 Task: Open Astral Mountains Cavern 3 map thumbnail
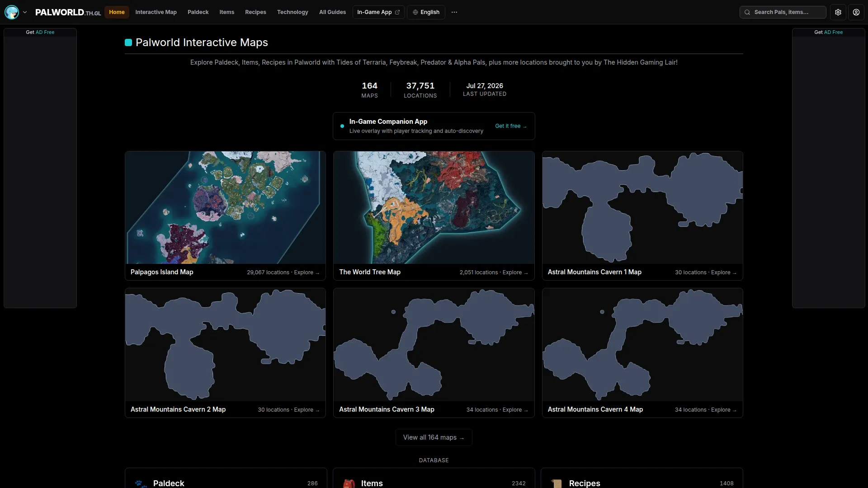pyautogui.click(x=434, y=345)
